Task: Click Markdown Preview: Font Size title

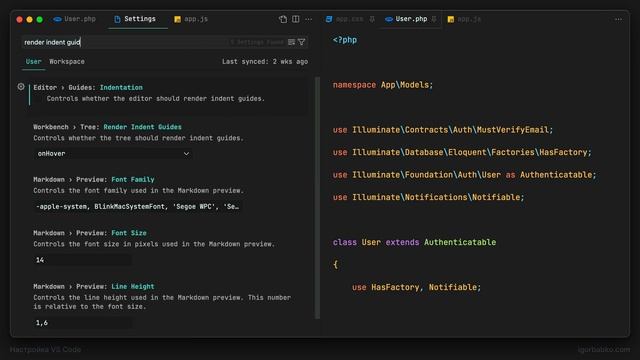Action: pos(90,233)
